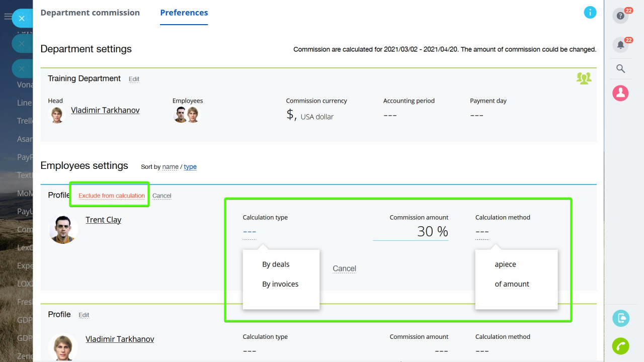Open the pink user profile icon
The image size is (644, 362).
tap(620, 93)
